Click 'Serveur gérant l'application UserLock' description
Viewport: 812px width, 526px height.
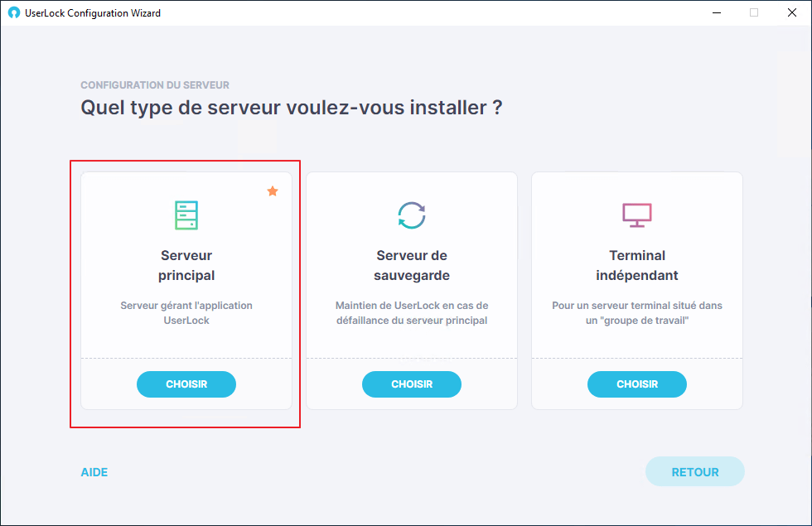pos(186,313)
